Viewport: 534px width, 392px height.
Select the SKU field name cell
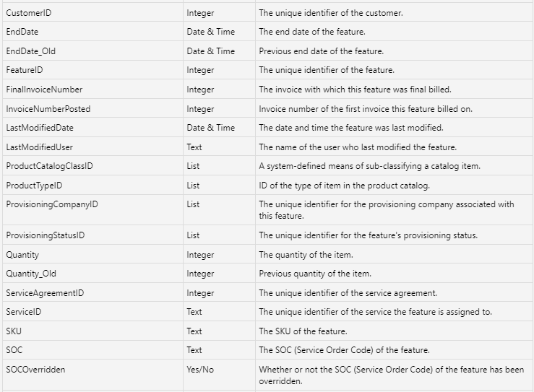tap(14, 331)
